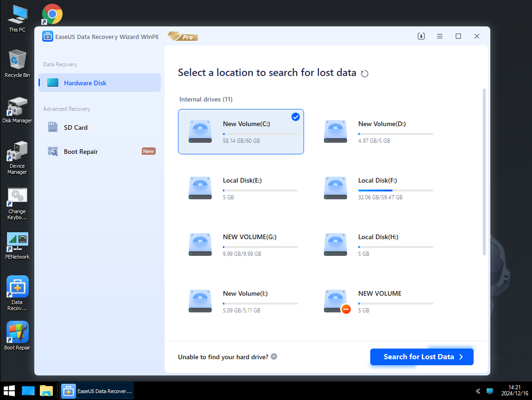Select the New Volume(C:) drive card
Viewport: 532px width, 400px height.
241,132
